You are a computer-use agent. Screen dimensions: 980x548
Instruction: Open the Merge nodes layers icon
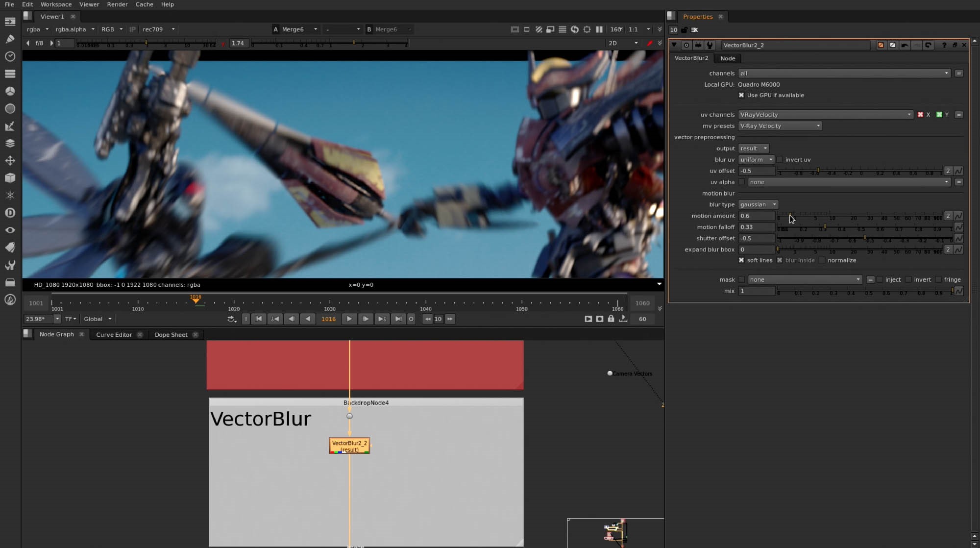click(x=10, y=143)
